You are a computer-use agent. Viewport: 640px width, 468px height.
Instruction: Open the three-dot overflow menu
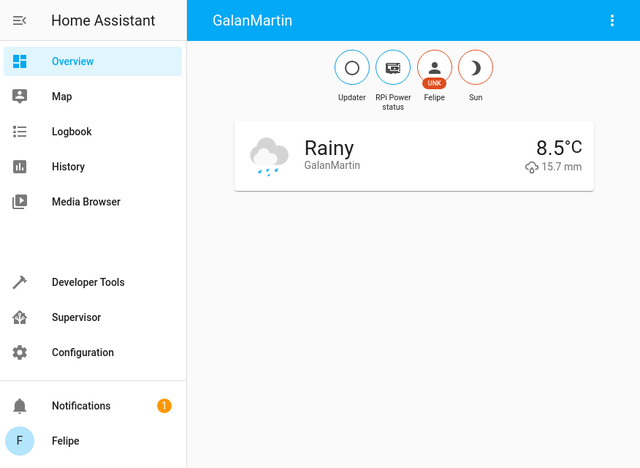(612, 21)
